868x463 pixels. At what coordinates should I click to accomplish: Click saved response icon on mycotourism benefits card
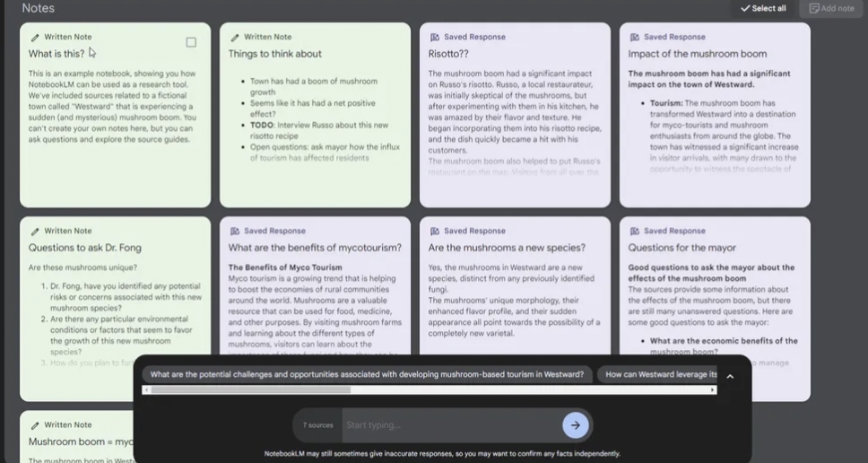[x=235, y=231]
